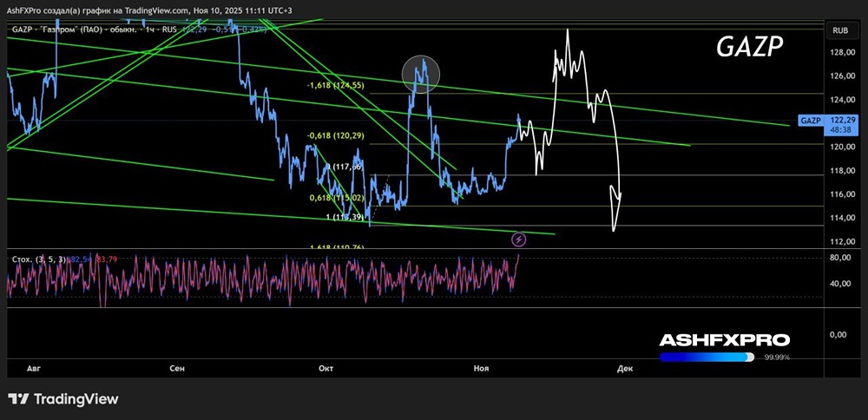Click the purple lightning bolt event icon
868x420 pixels.
point(519,239)
